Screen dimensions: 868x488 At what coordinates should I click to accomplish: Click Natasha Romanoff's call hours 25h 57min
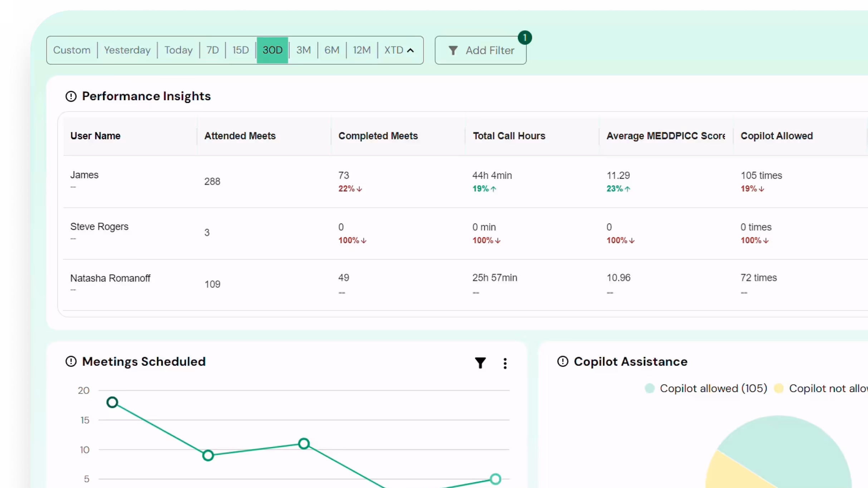495,278
